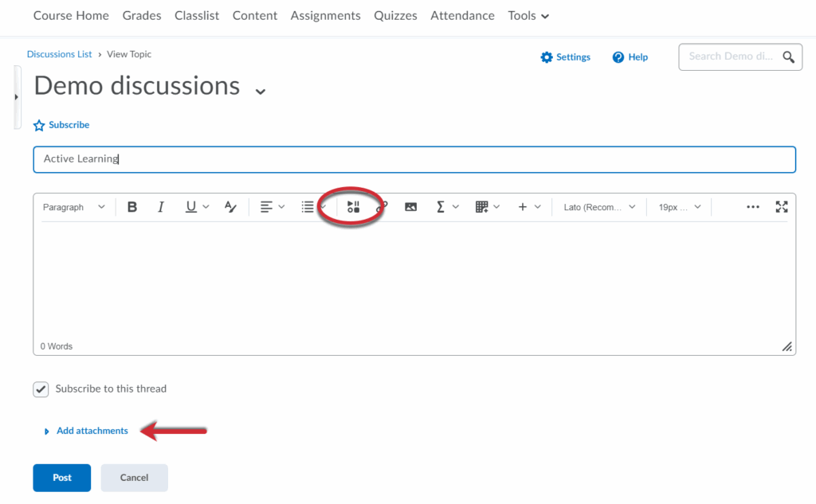Apply Italic formatting in the editor
Image resolution: width=816 pixels, height=504 pixels.
(x=161, y=207)
